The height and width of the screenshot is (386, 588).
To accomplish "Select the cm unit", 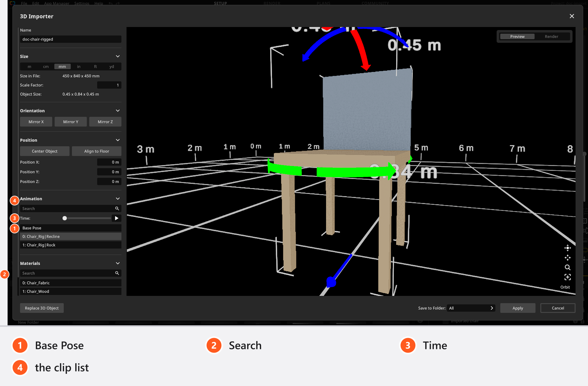I will click(46, 66).
